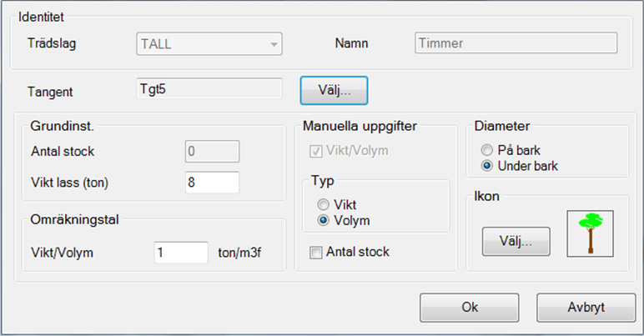Click the Tangent field showing Tgt5
The image size is (644, 336).
click(x=209, y=88)
